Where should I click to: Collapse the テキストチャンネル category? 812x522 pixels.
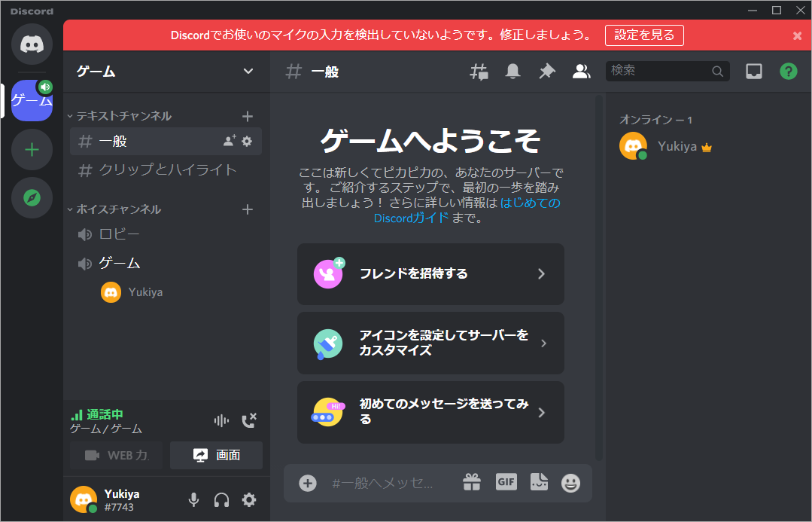pos(120,115)
